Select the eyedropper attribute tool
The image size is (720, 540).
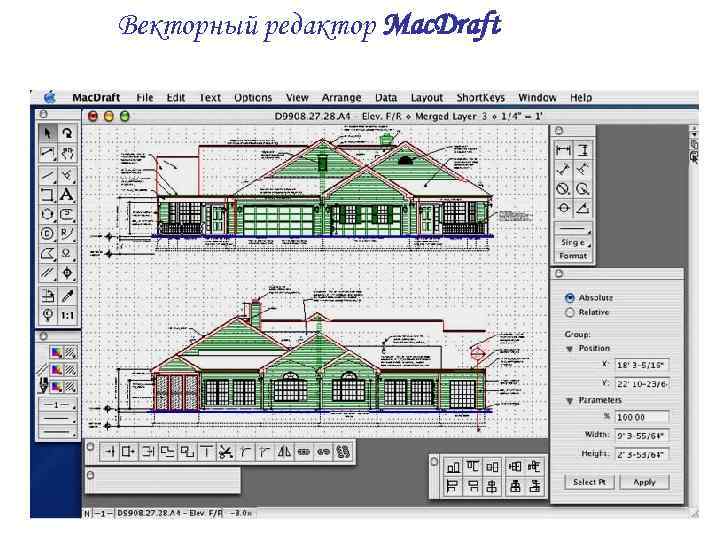pos(67,296)
